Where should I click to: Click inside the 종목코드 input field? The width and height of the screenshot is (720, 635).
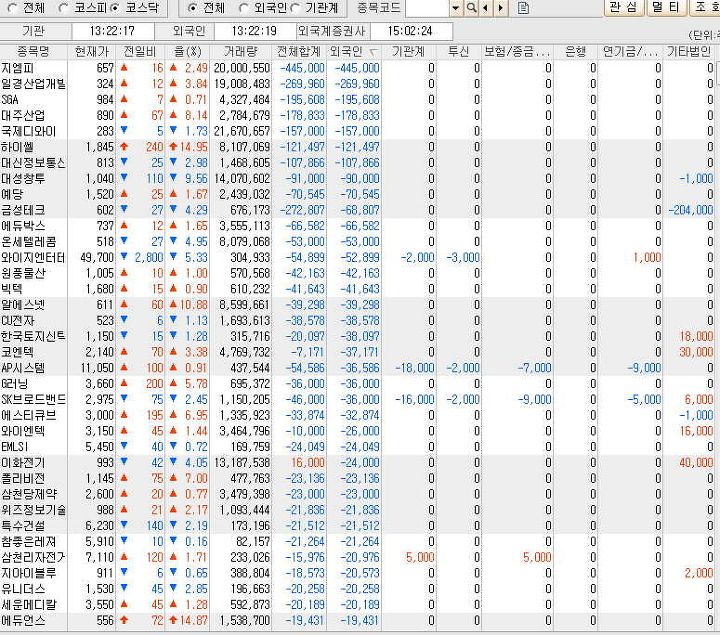428,8
